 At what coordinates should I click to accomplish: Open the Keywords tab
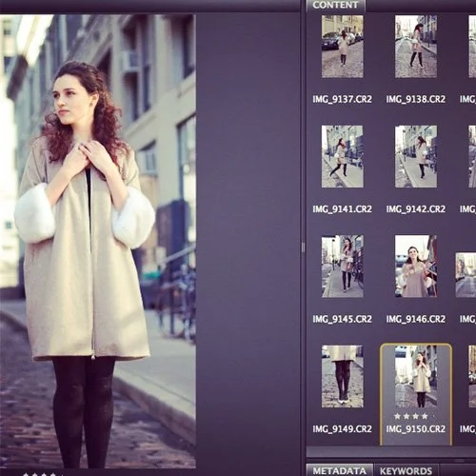(x=406, y=470)
